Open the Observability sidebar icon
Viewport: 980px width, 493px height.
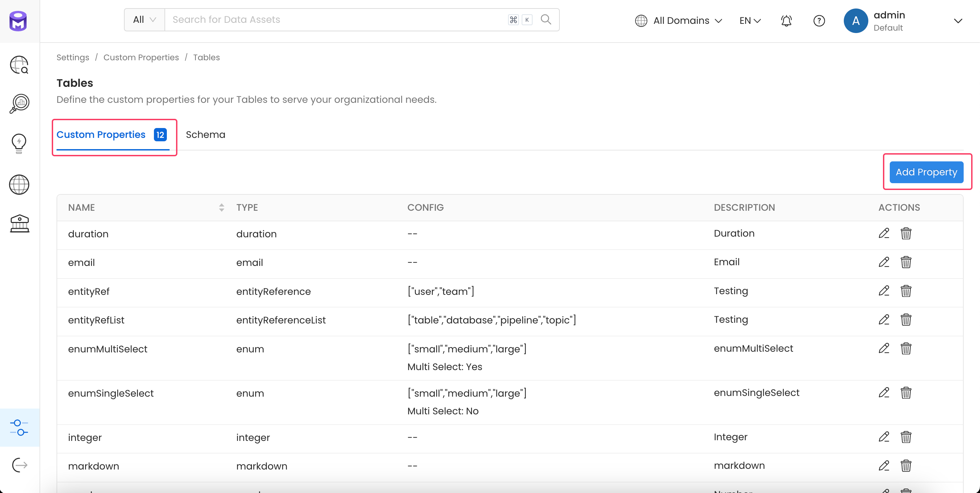(x=19, y=104)
